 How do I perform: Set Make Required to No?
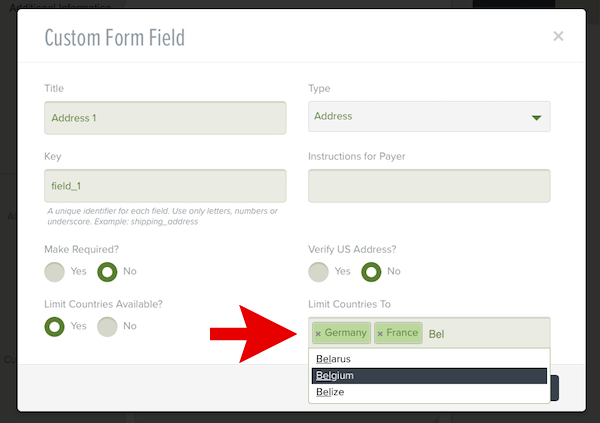point(108,271)
